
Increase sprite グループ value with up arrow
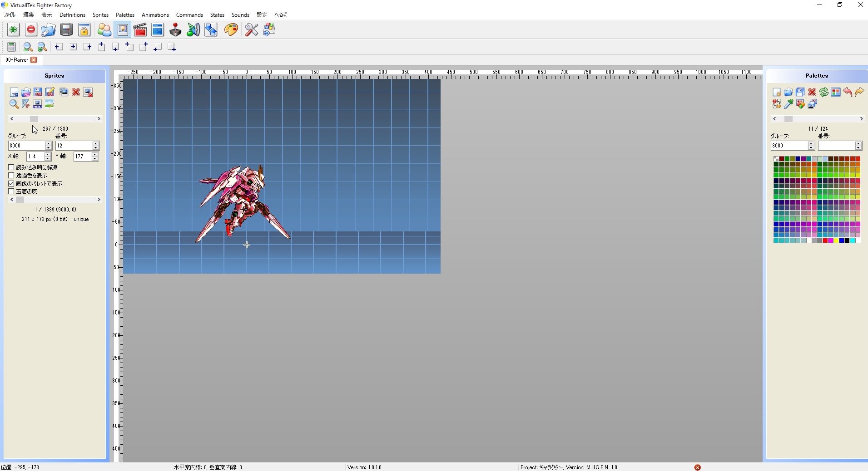pos(49,143)
